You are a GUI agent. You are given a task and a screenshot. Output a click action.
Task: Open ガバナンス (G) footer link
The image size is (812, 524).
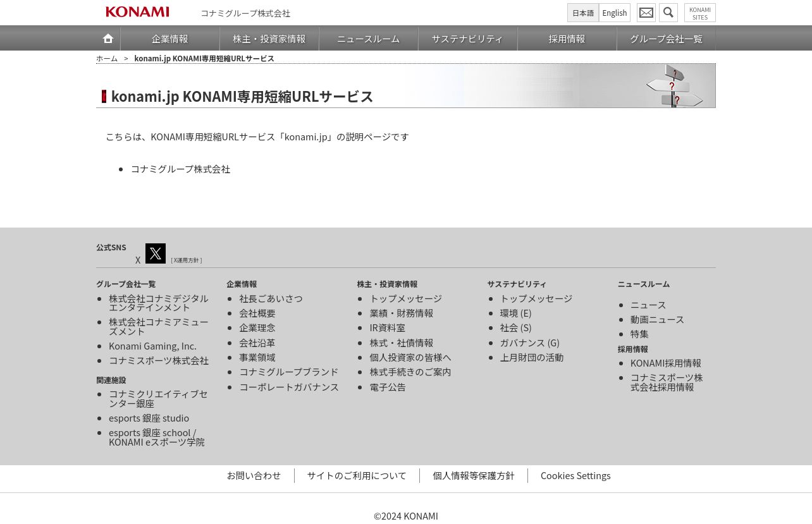(530, 343)
